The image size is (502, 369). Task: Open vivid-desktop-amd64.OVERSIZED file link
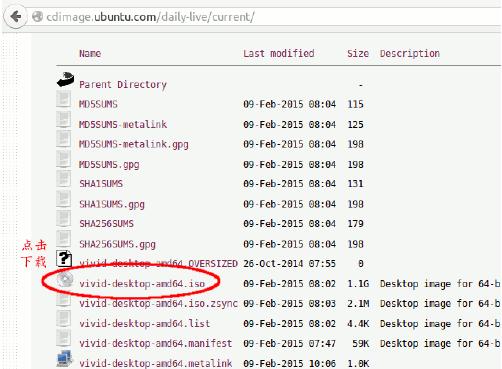158,264
